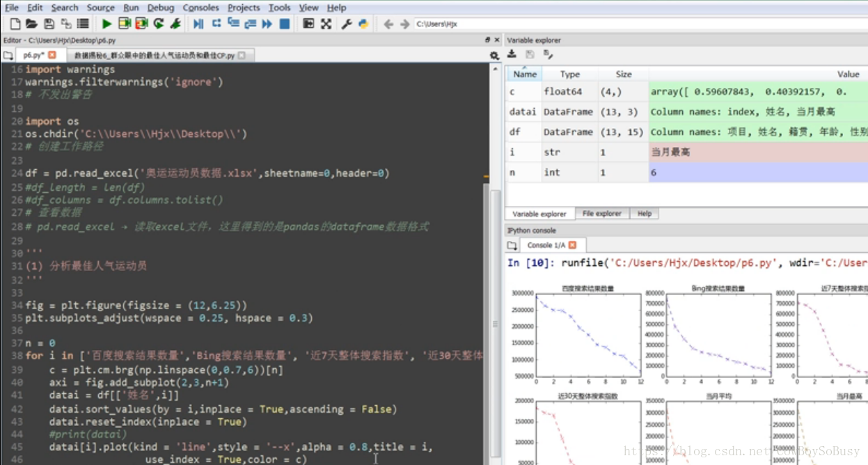The height and width of the screenshot is (465, 868).
Task: Close the 数据揭秘6 editor tab
Action: [x=242, y=55]
